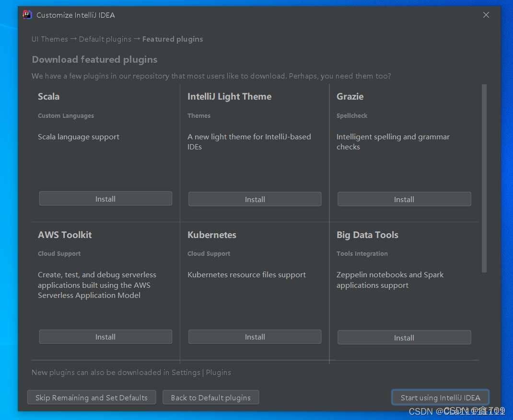Install the AWS Toolkit plugin
The height and width of the screenshot is (420, 513).
click(105, 337)
